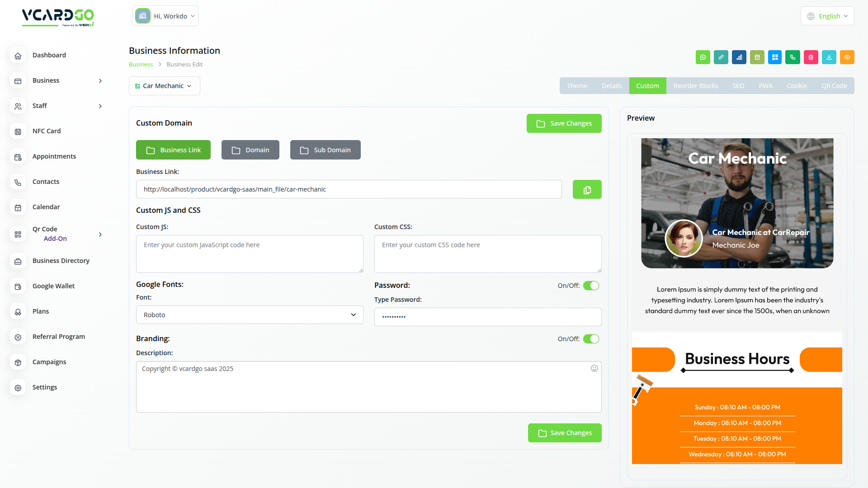Open the Car Mechanic business selector
Screen dimensions: 868x488
(x=164, y=86)
